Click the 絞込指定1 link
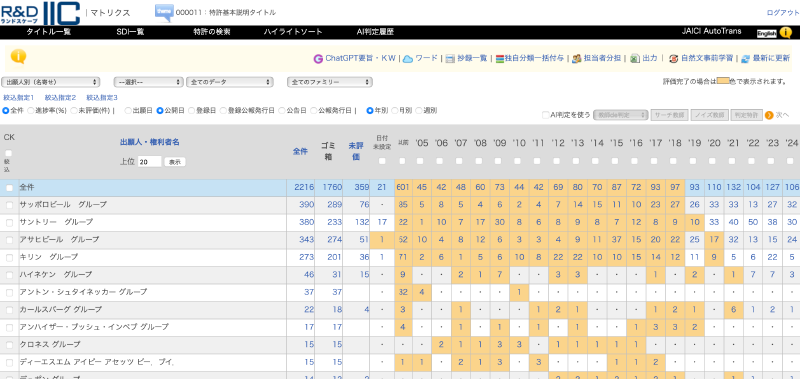Screen dimensions: 800x379 18,97
